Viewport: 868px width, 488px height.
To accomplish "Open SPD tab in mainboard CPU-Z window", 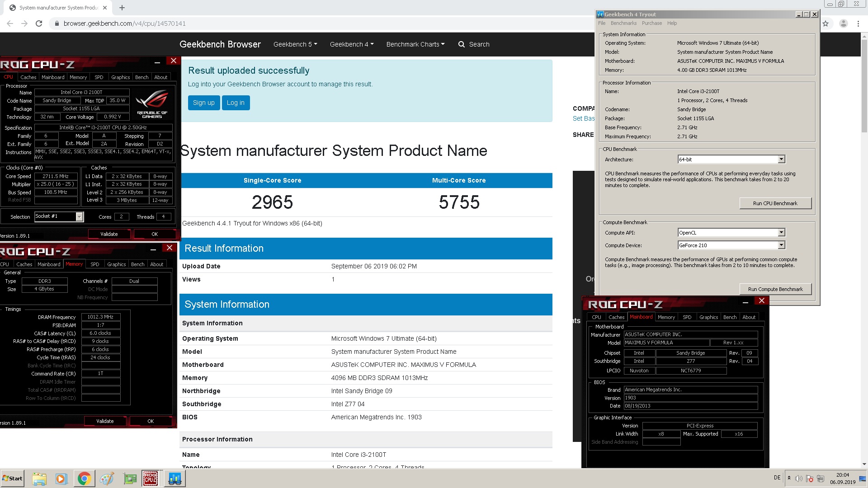I will tap(687, 317).
